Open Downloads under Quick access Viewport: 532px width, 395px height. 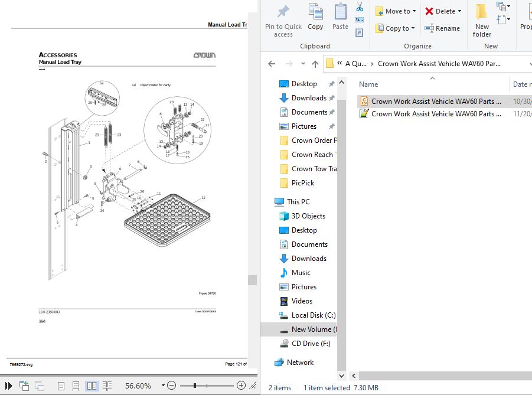308,98
